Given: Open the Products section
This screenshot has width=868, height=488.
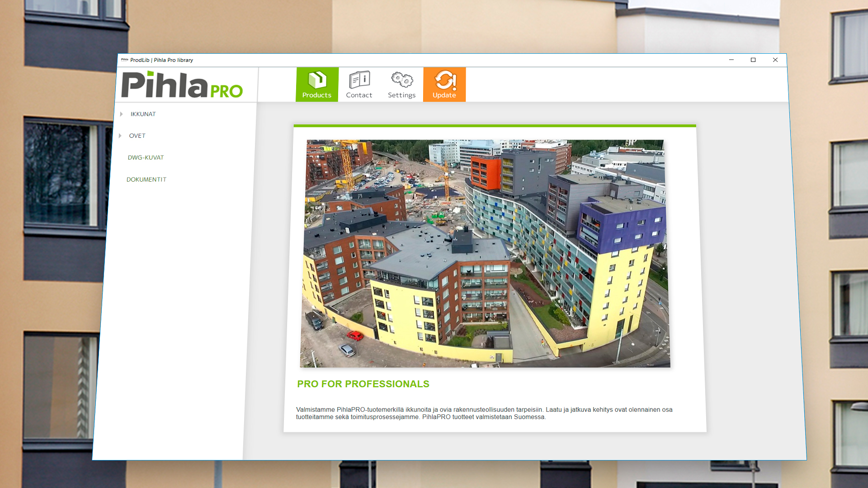Looking at the screenshot, I should pos(317,84).
